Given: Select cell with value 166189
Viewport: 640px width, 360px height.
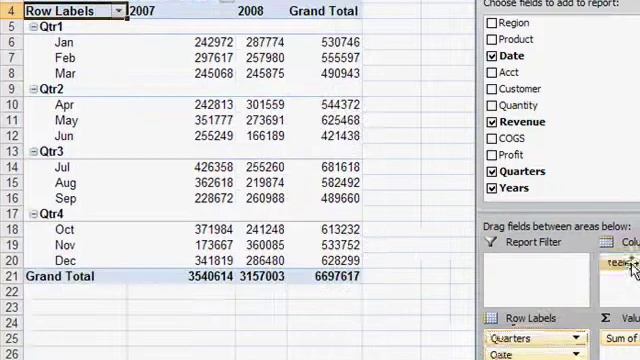Looking at the screenshot, I should pos(265,136).
